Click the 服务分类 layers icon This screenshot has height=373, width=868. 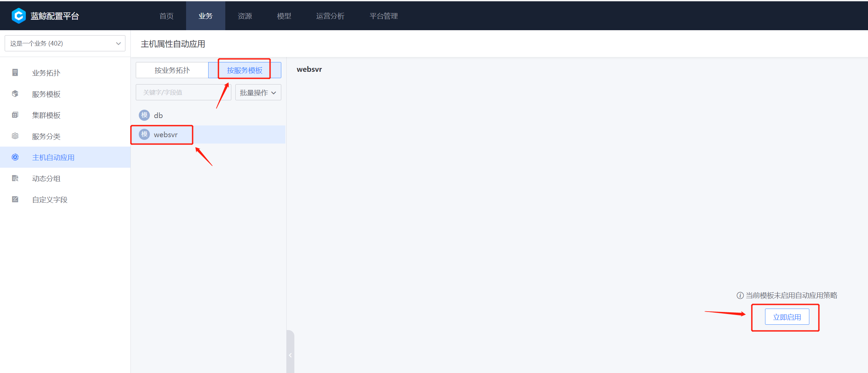(15, 136)
